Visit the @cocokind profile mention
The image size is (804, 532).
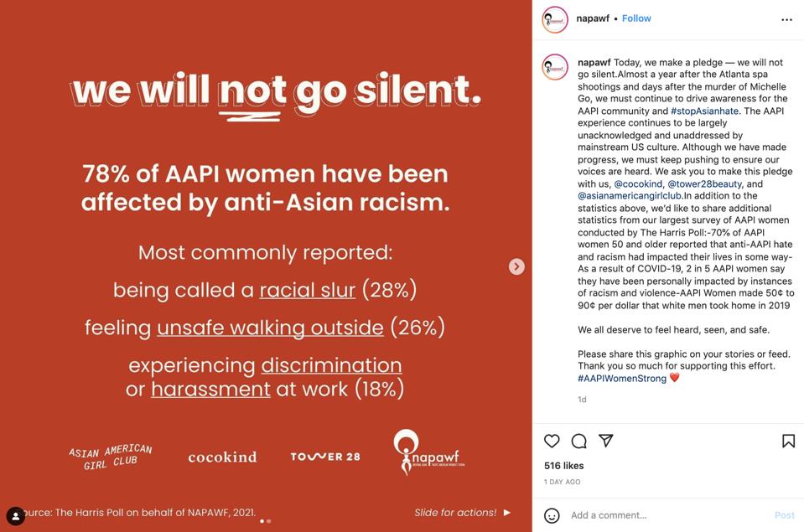coord(639,183)
